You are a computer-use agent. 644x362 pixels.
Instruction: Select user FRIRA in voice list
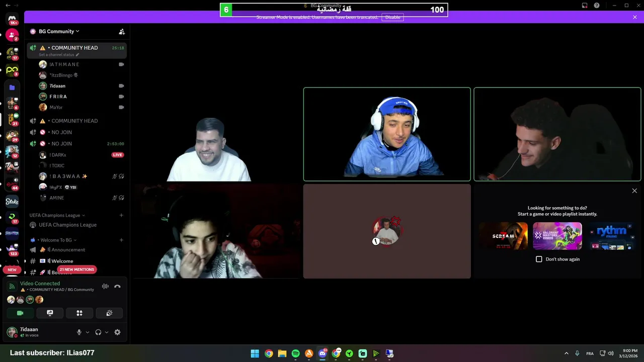click(x=82, y=97)
